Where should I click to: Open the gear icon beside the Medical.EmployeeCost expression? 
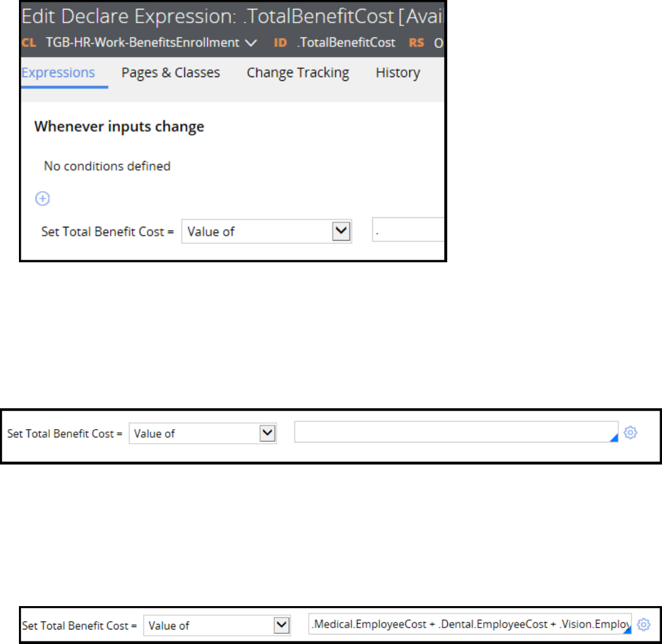tap(644, 624)
